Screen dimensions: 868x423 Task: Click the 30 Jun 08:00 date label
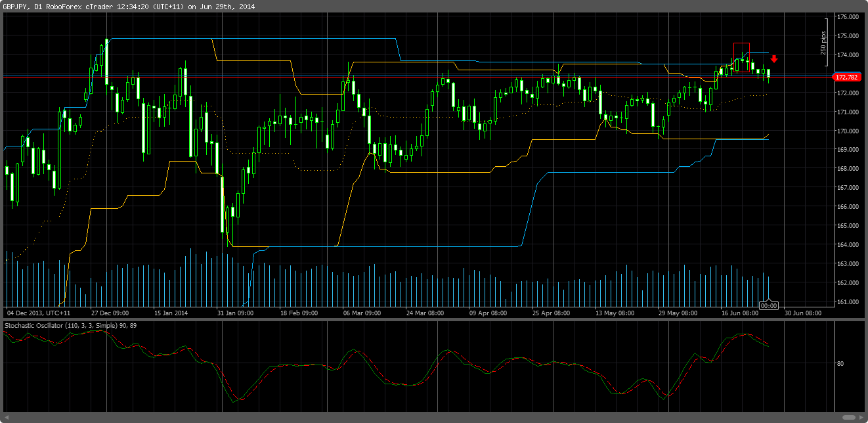click(803, 313)
